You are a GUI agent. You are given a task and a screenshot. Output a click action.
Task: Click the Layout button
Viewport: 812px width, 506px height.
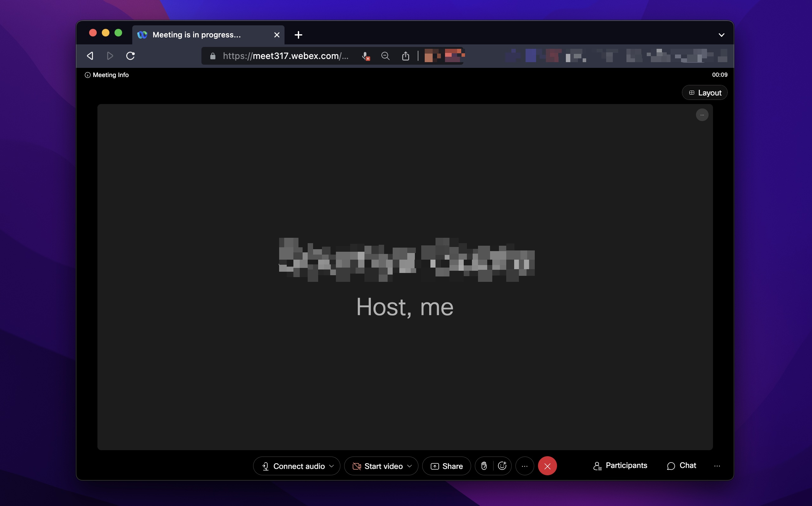pos(704,92)
